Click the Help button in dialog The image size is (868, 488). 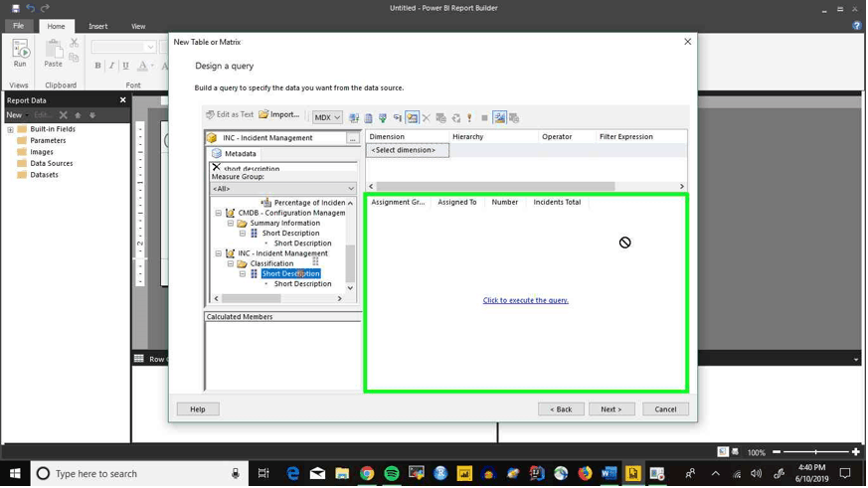(x=198, y=409)
